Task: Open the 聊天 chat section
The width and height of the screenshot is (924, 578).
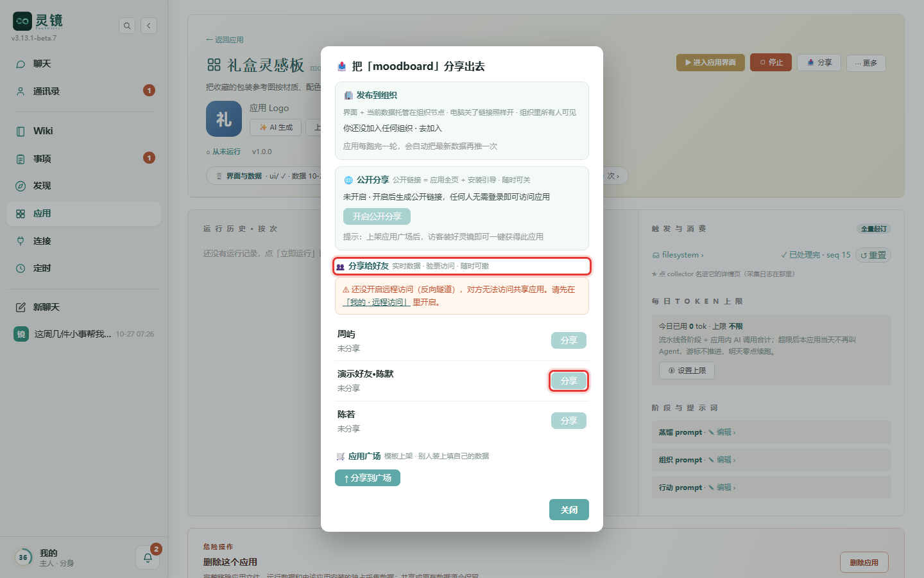Action: click(x=83, y=64)
